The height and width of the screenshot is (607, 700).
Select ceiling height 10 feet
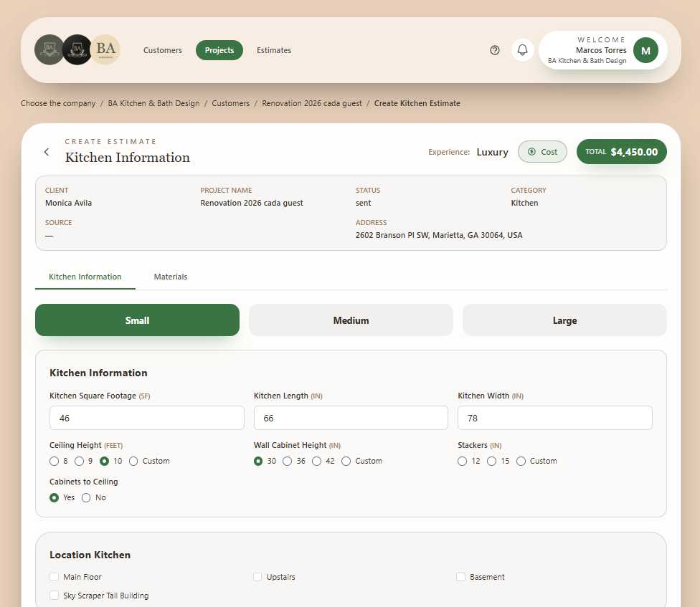[104, 461]
